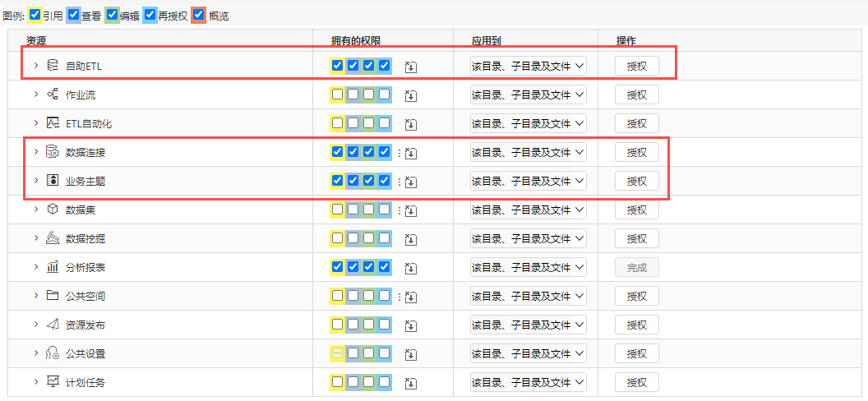Uncheck the 再授权 checkbox for 自助ETL
Image resolution: width=868 pixels, height=401 pixels.
385,66
